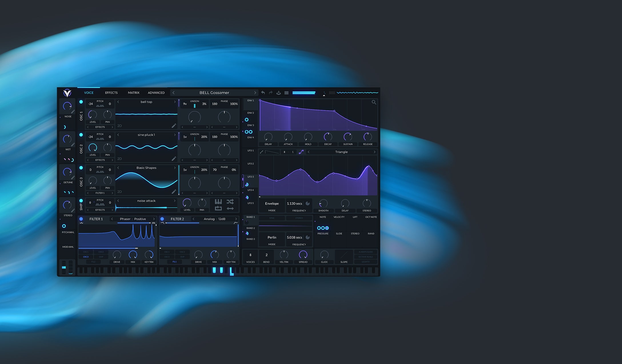Click the redo arrow icon

tap(271, 93)
